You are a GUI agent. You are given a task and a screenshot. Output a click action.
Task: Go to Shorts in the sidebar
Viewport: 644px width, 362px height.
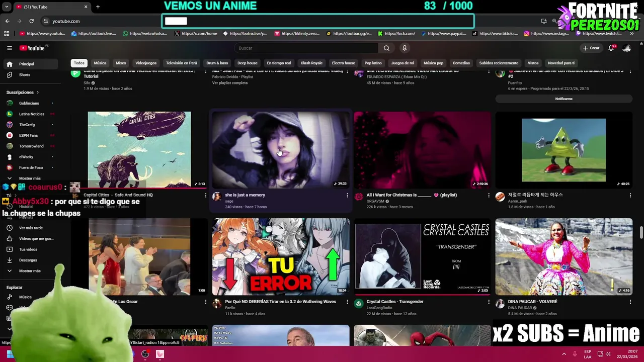pos(25,75)
